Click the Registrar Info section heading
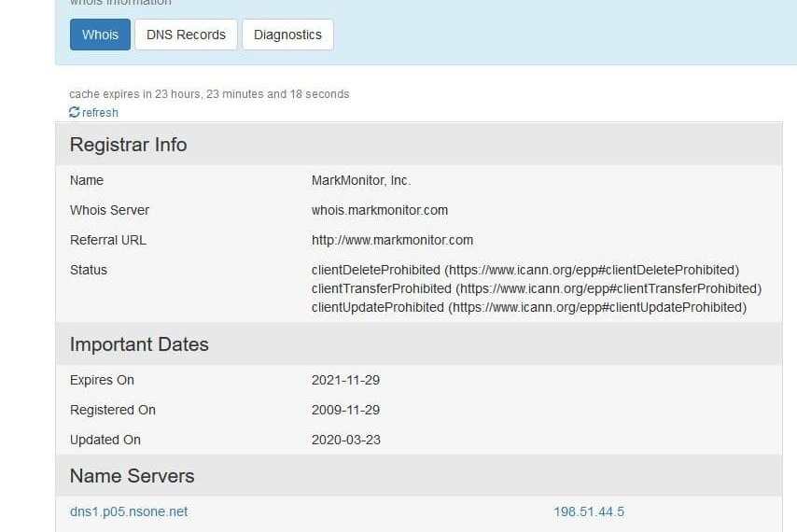Viewport: 797px width, 532px height. pyautogui.click(x=128, y=145)
